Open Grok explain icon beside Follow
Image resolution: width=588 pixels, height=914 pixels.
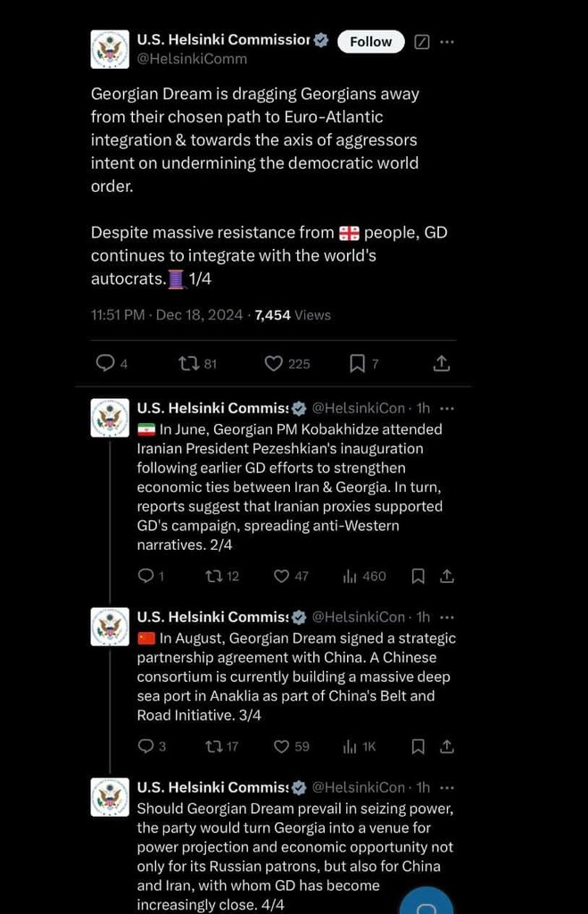422,42
